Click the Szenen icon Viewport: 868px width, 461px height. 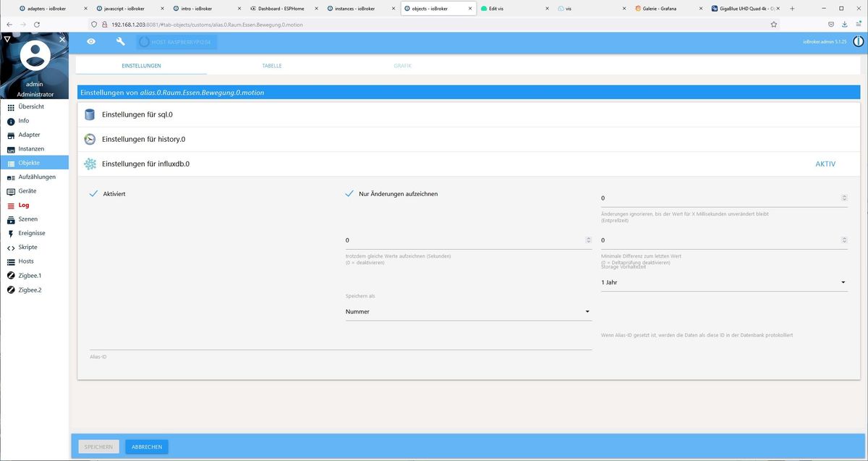11,219
